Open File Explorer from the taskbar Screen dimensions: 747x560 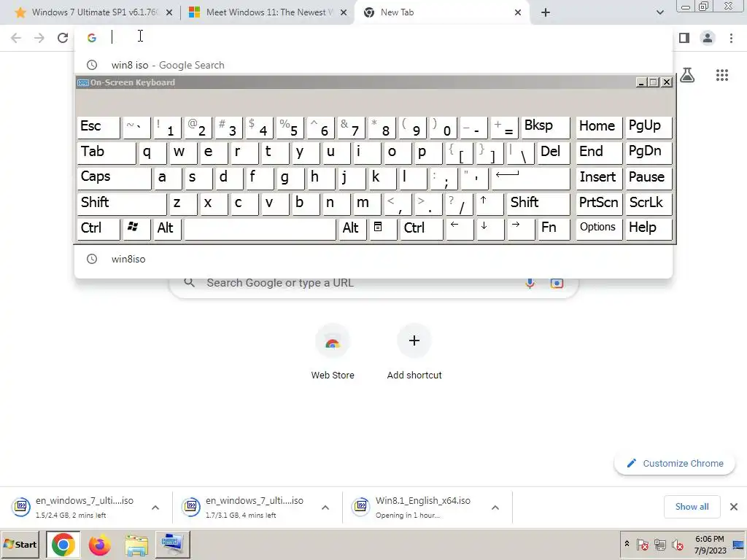click(x=136, y=545)
